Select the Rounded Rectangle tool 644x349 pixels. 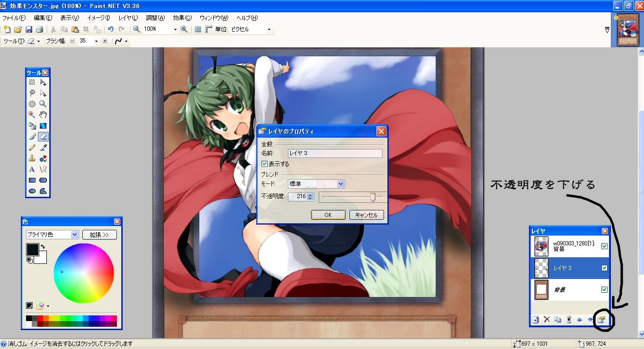click(x=43, y=180)
